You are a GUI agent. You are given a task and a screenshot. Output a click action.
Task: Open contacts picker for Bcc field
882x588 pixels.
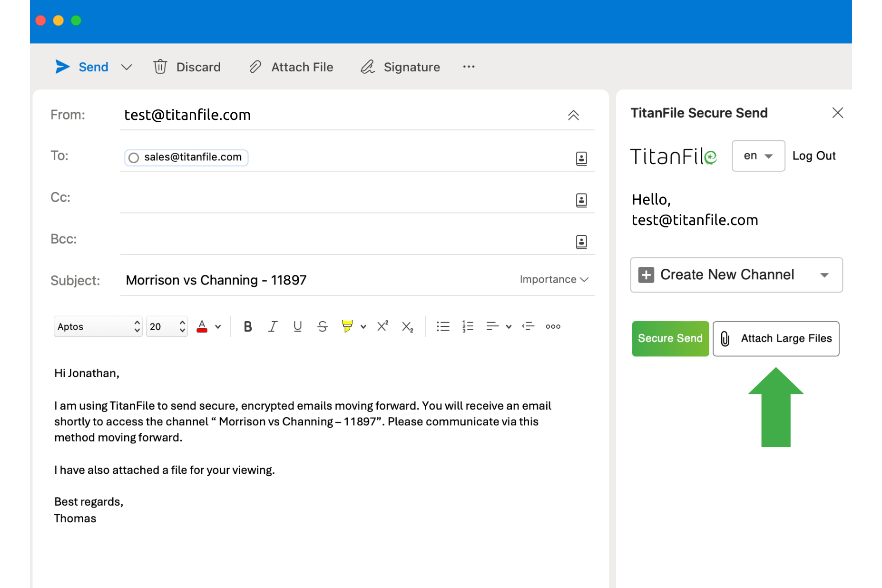(581, 242)
